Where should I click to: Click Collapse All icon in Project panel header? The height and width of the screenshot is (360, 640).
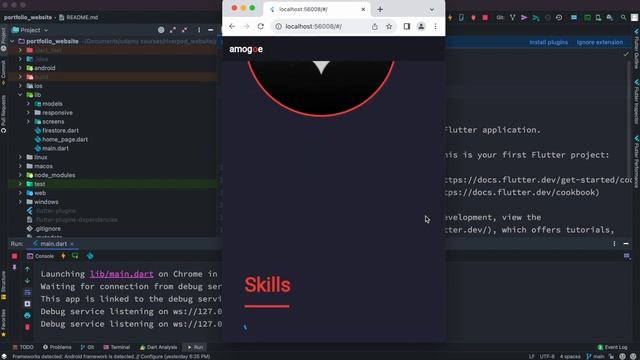point(185,30)
